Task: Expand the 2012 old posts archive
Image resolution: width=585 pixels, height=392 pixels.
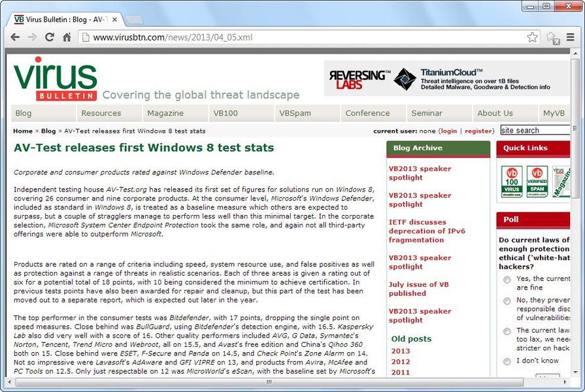Action: (401, 361)
